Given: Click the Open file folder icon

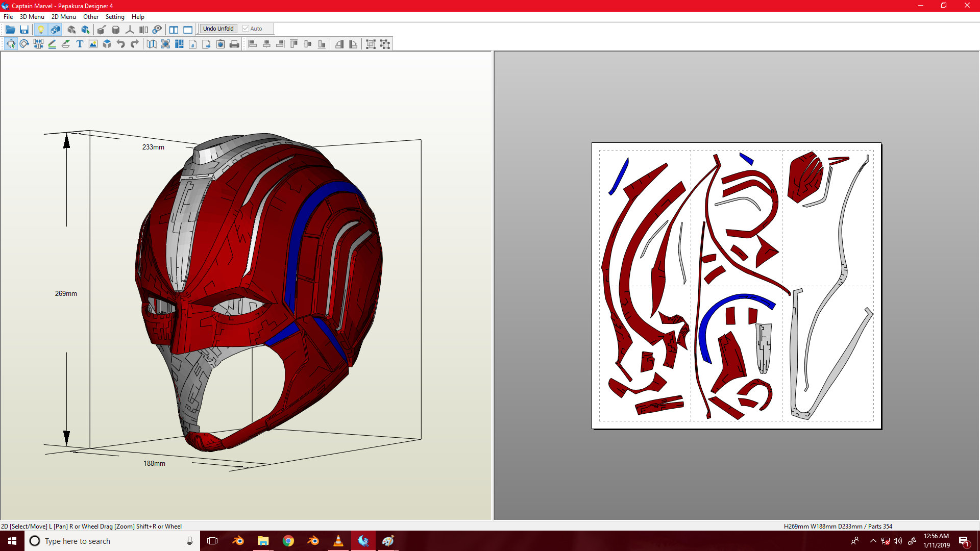Looking at the screenshot, I should tap(10, 29).
